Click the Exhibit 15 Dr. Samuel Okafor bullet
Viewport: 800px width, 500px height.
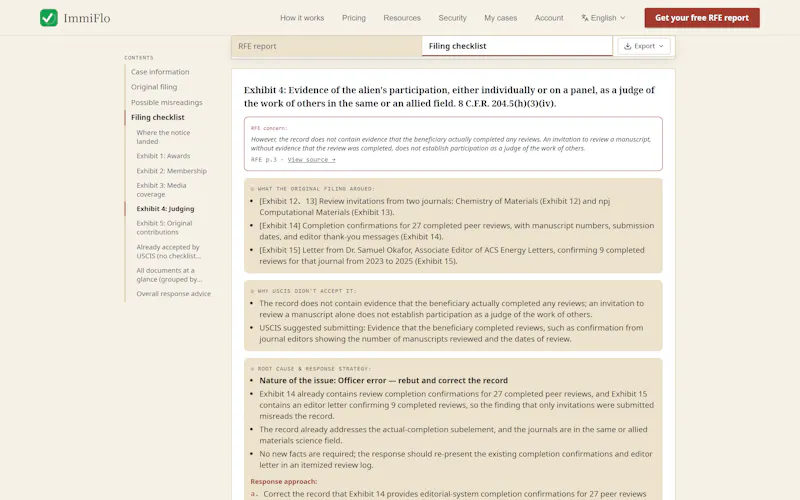(x=452, y=256)
